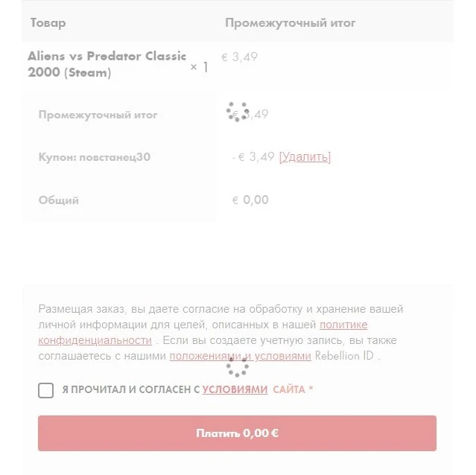This screenshot has width=476, height=475.
Task: Select the Aliens vs Predator Classic 2000 product name
Action: click(x=107, y=64)
